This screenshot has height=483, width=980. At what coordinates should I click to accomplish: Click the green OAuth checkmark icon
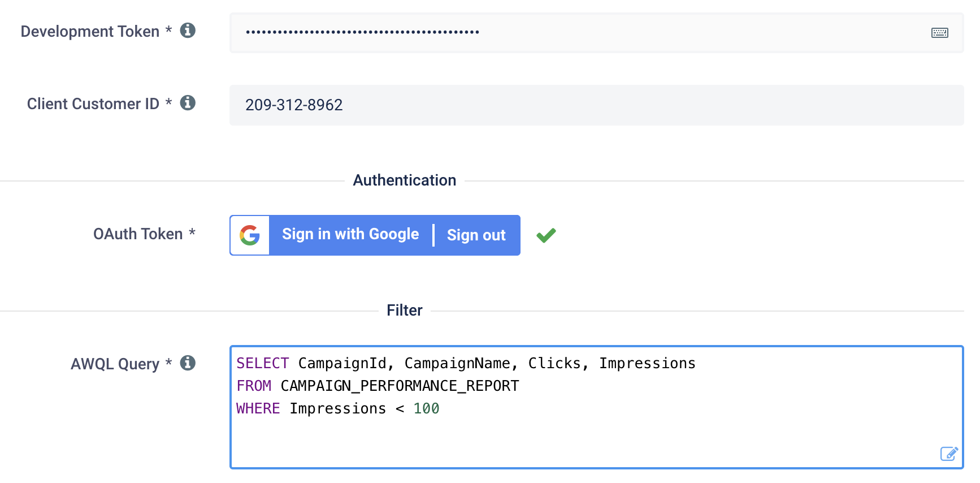(546, 235)
